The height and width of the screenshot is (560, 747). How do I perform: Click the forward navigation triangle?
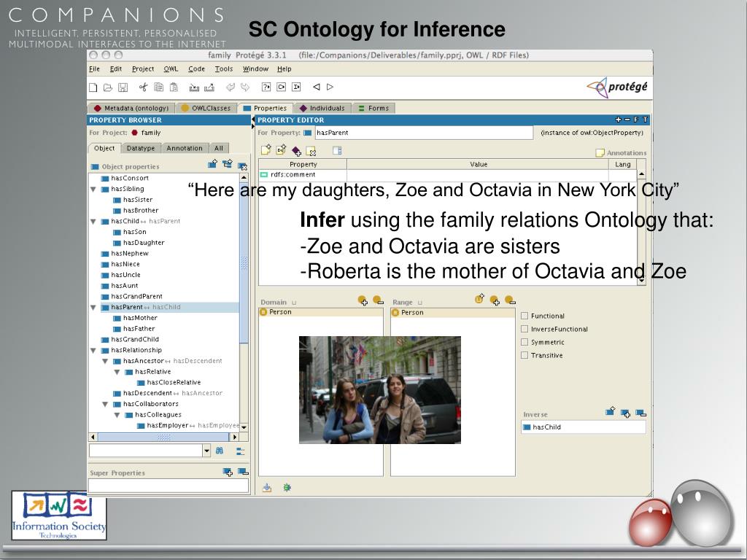[330, 87]
